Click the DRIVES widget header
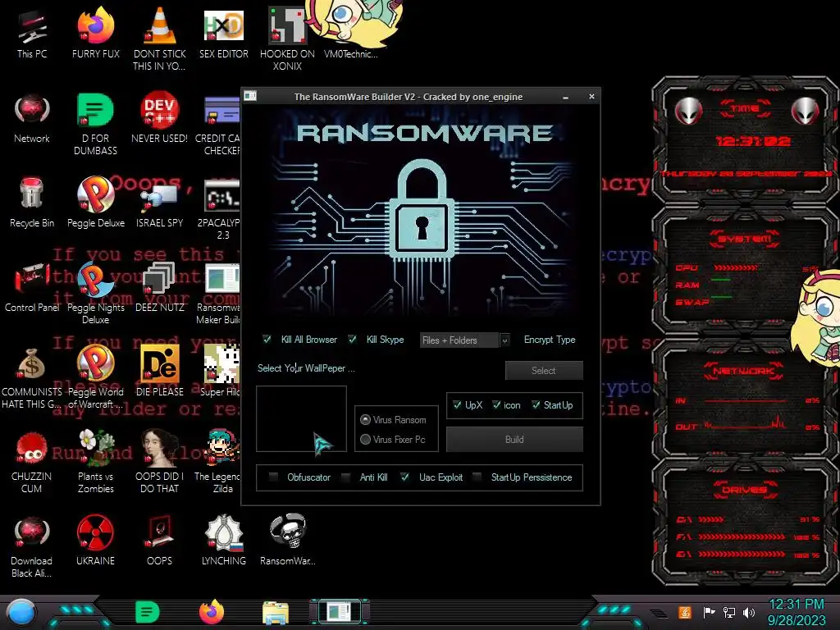This screenshot has width=840, height=630. pos(744,489)
